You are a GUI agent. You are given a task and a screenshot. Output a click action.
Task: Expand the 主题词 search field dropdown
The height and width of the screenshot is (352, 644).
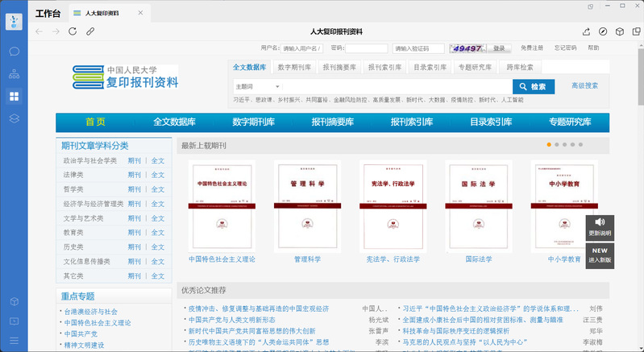(277, 86)
